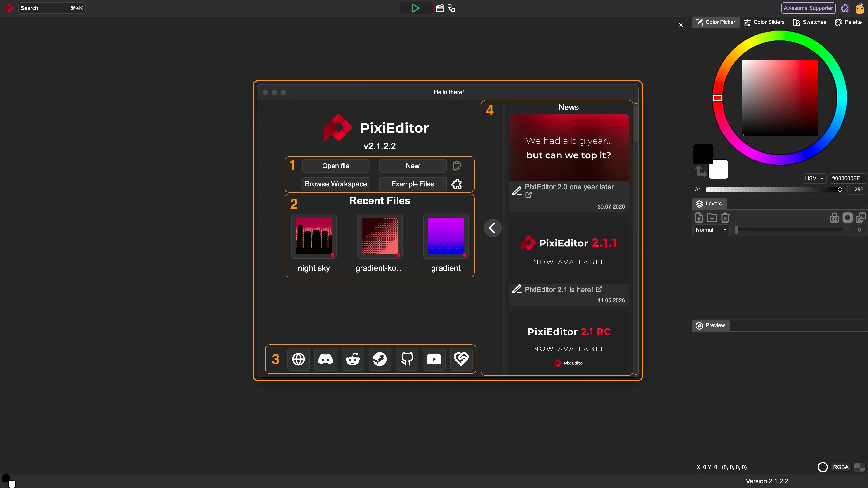The height and width of the screenshot is (488, 868).
Task: Click the layer opacity slider
Action: tap(788, 230)
